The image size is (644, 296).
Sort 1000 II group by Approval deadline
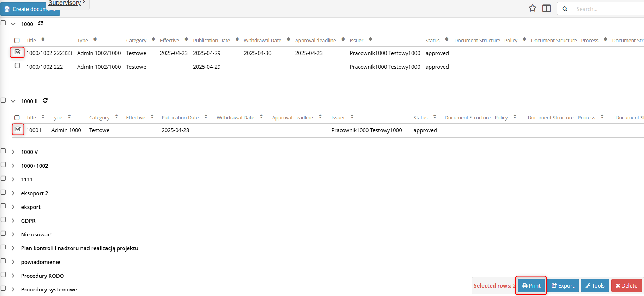coord(320,117)
